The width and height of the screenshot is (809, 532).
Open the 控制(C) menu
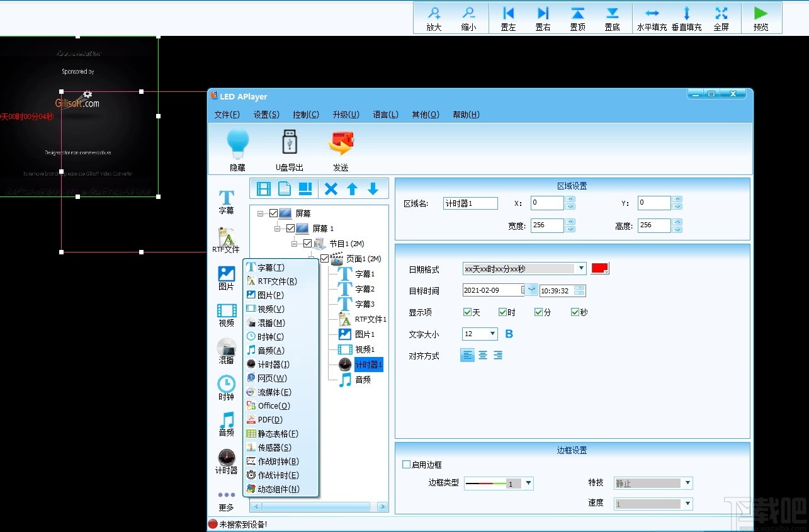click(x=306, y=114)
